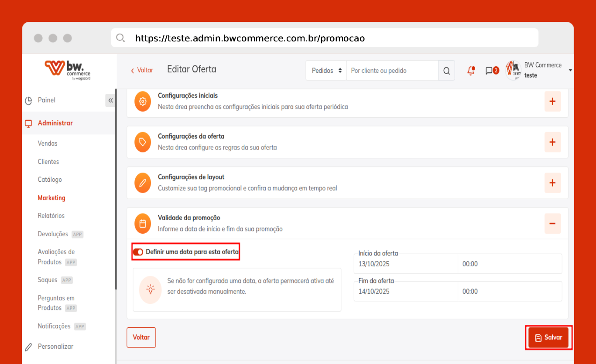Open Marketing in the sidebar
This screenshot has height=364, width=596.
(51, 198)
